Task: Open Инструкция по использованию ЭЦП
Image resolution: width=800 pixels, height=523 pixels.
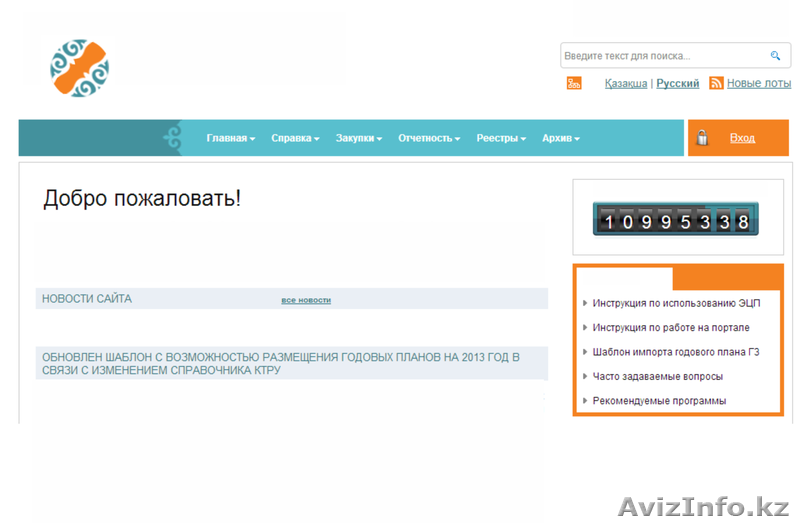Action: pyautogui.click(x=676, y=303)
